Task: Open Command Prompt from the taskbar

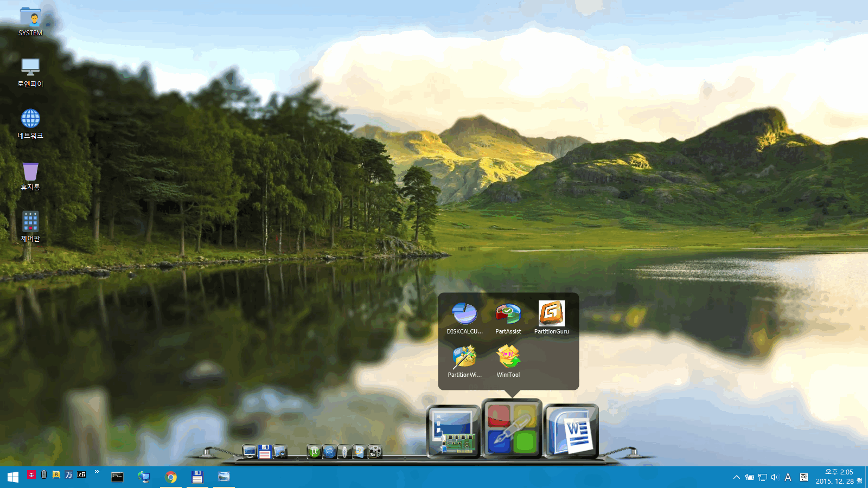Action: pos(118,477)
